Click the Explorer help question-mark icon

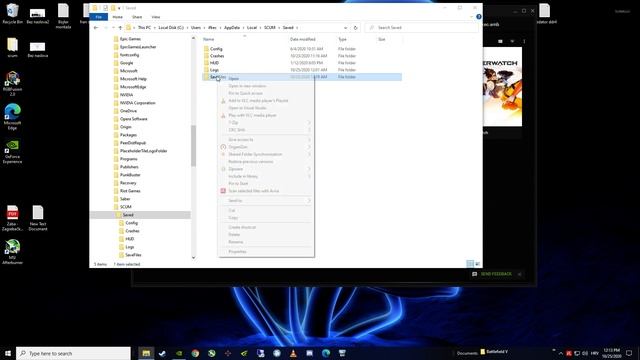479,17
